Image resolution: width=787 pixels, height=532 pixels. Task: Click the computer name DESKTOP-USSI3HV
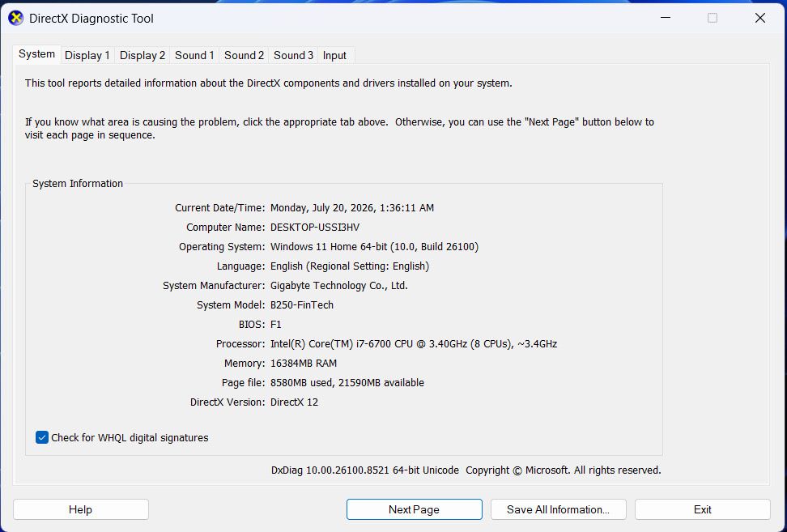pyautogui.click(x=315, y=228)
